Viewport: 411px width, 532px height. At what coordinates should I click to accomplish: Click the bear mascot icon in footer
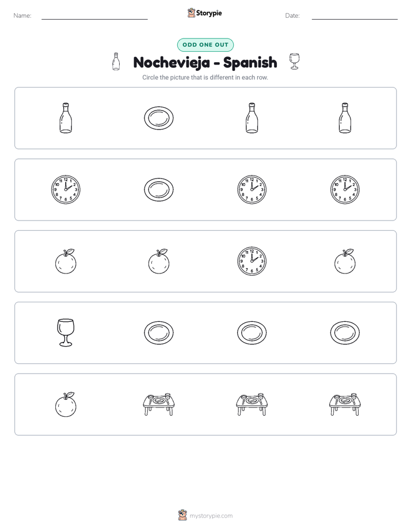(x=182, y=515)
